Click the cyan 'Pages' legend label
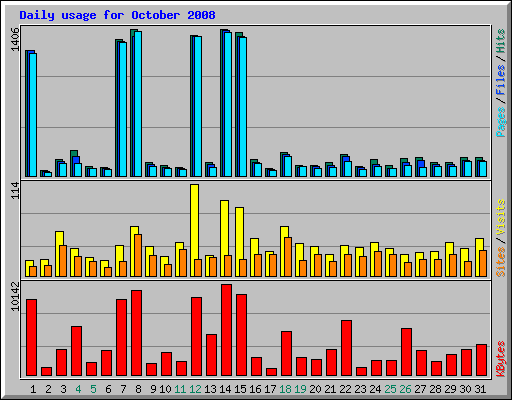 (500, 122)
